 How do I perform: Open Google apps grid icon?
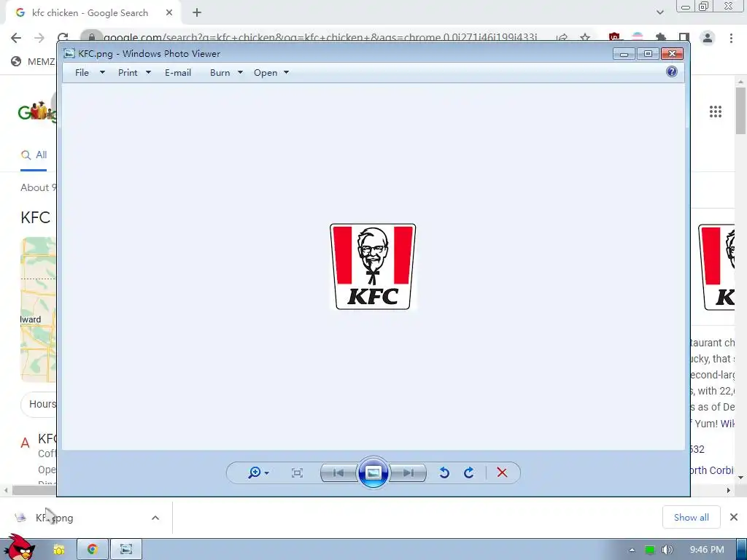coord(715,112)
